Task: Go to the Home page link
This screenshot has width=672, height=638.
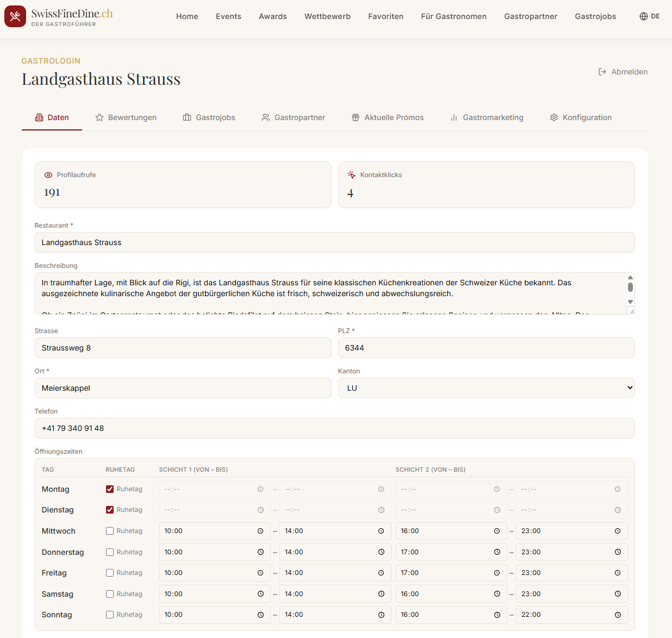Action: coord(187,16)
